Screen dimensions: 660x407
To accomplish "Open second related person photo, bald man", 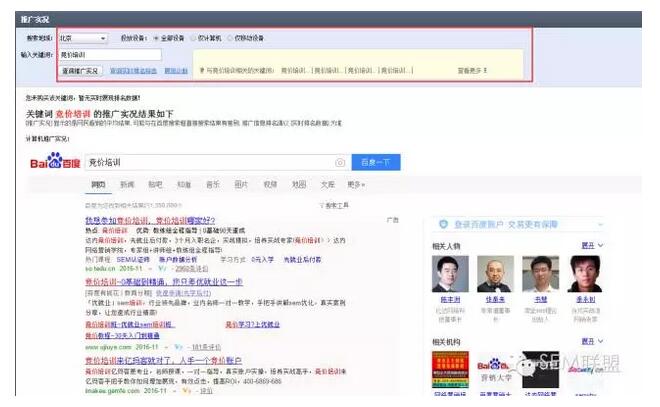I will tap(495, 274).
